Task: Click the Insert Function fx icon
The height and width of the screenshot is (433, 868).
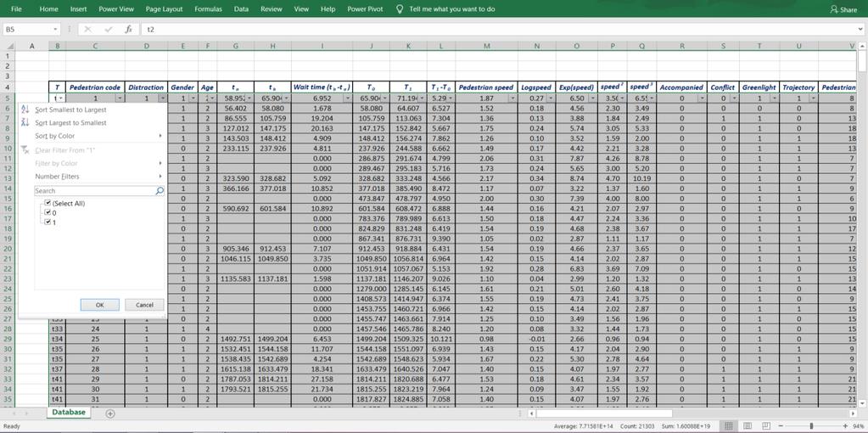Action: coord(128,30)
